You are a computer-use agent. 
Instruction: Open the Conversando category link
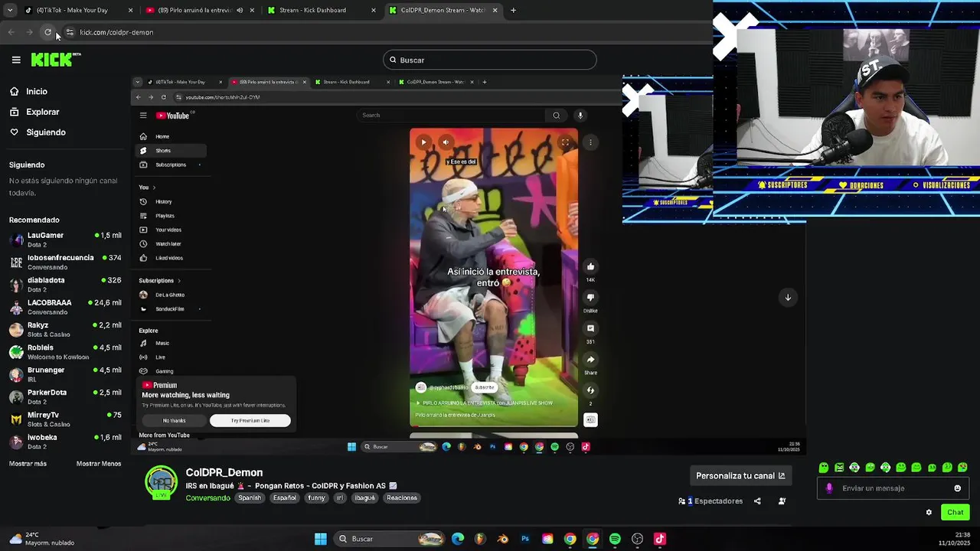207,497
